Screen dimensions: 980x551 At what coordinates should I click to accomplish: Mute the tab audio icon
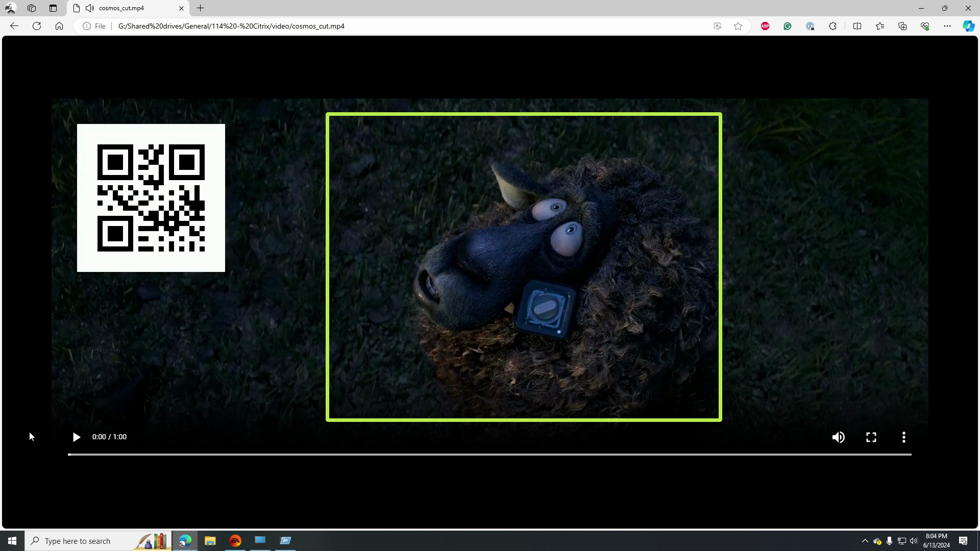pyautogui.click(x=90, y=8)
